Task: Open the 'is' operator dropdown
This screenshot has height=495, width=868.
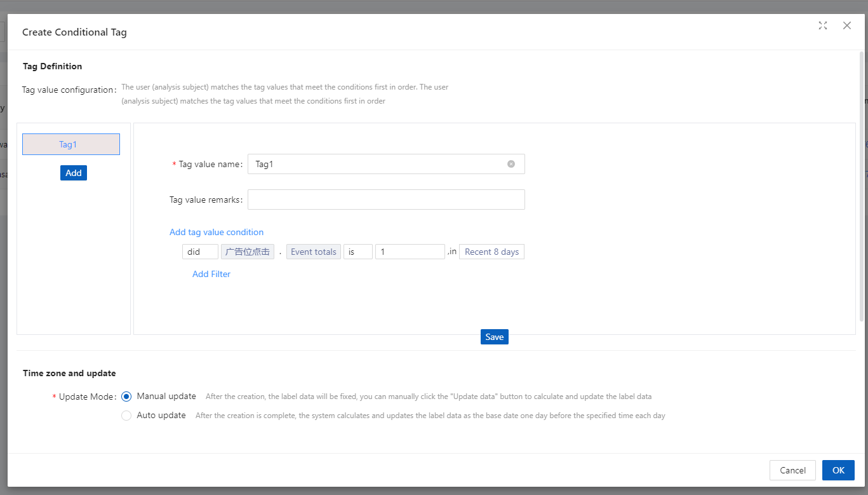Action: pyautogui.click(x=357, y=252)
